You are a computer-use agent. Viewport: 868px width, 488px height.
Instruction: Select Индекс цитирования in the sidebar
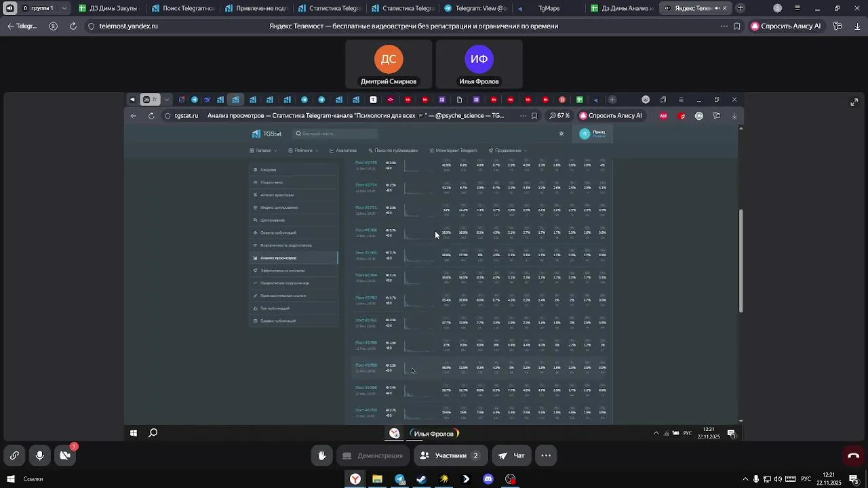pyautogui.click(x=294, y=207)
